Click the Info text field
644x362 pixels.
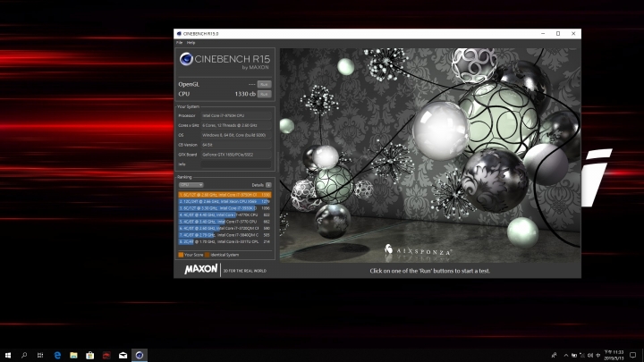(237, 164)
